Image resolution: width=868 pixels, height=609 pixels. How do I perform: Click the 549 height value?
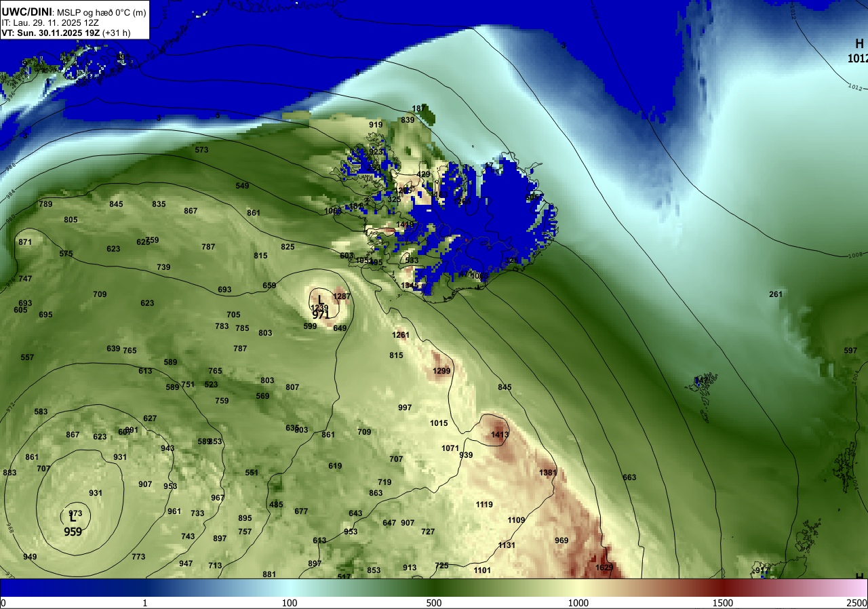click(x=242, y=186)
